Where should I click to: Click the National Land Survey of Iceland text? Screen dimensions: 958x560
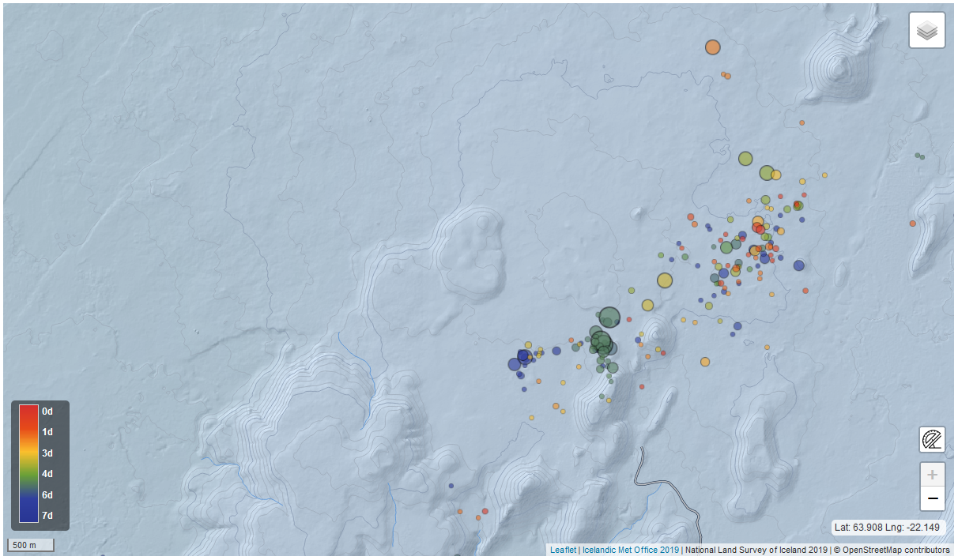coord(756,550)
